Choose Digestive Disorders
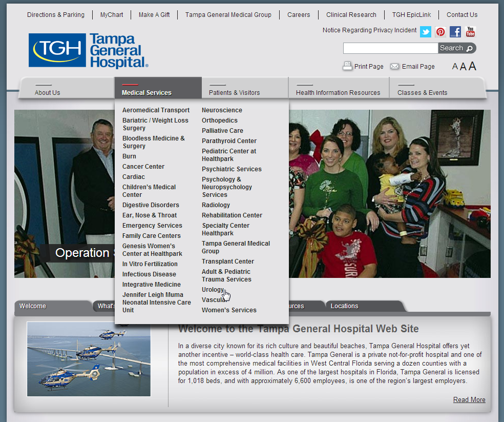The height and width of the screenshot is (422, 504). (151, 205)
